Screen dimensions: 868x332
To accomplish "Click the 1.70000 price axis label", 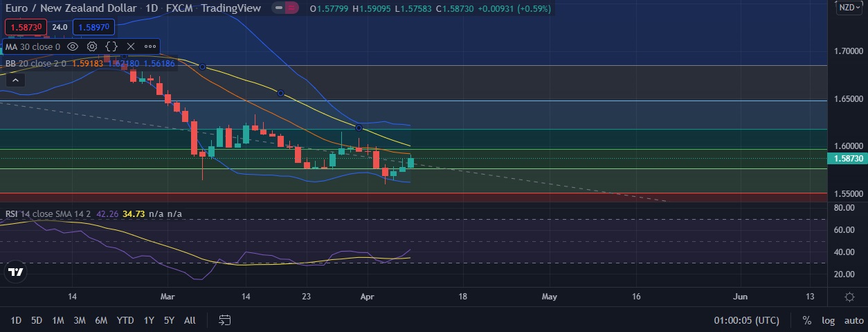I will point(848,51).
